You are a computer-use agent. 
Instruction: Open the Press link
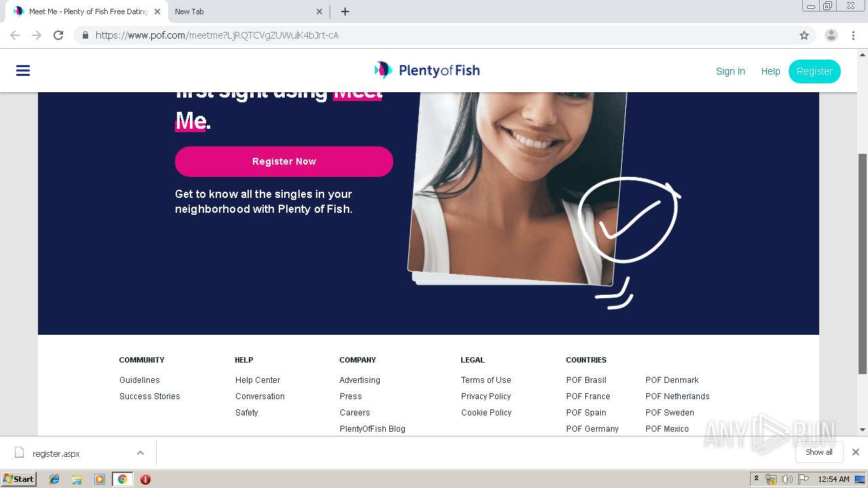pyautogui.click(x=351, y=396)
